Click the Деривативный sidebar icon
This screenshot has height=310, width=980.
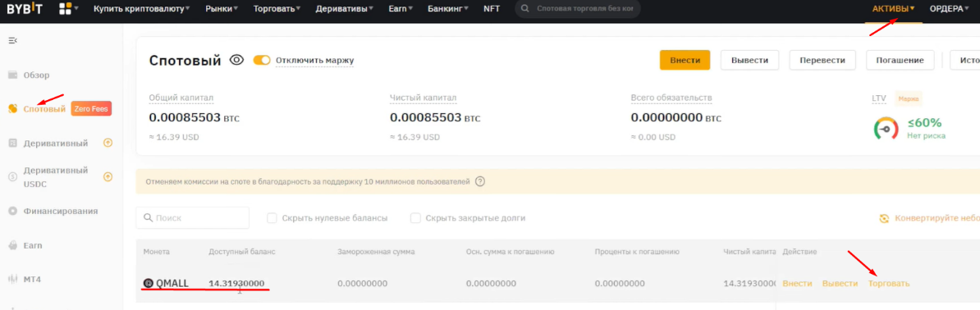click(x=12, y=144)
